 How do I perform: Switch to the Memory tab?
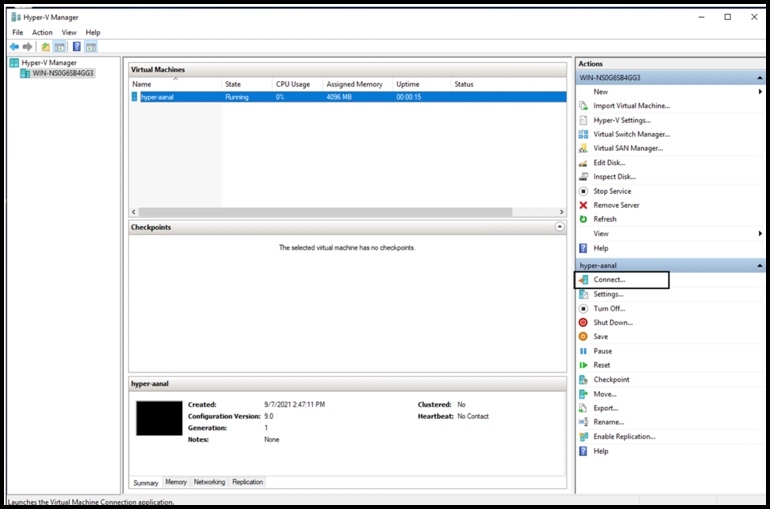click(176, 482)
